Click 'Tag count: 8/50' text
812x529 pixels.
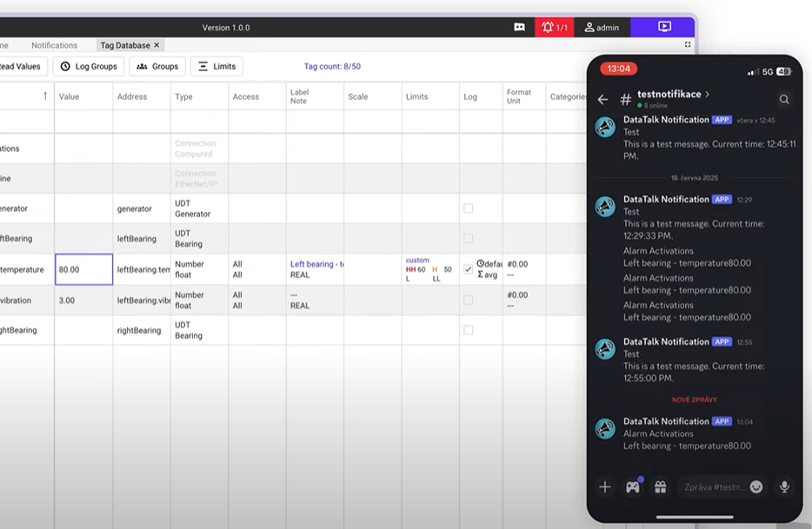pos(332,66)
